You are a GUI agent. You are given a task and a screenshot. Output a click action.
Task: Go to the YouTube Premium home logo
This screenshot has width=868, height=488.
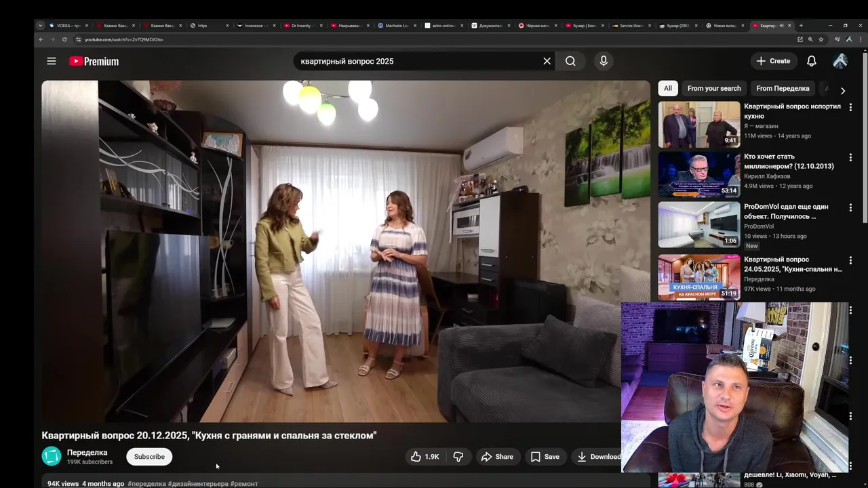(94, 61)
